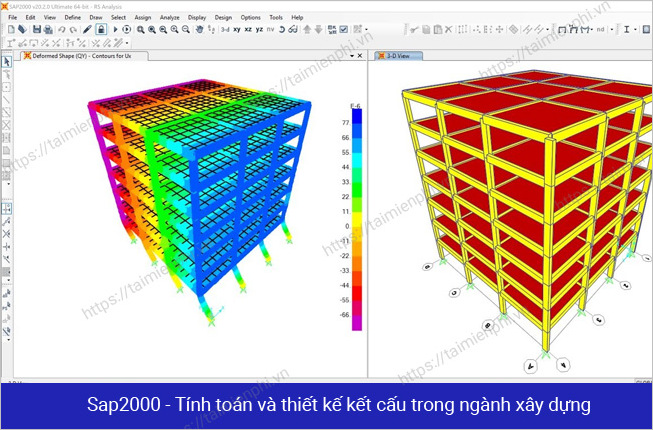The image size is (653, 430).
Task: Undo the last action
Action: (x=62, y=29)
